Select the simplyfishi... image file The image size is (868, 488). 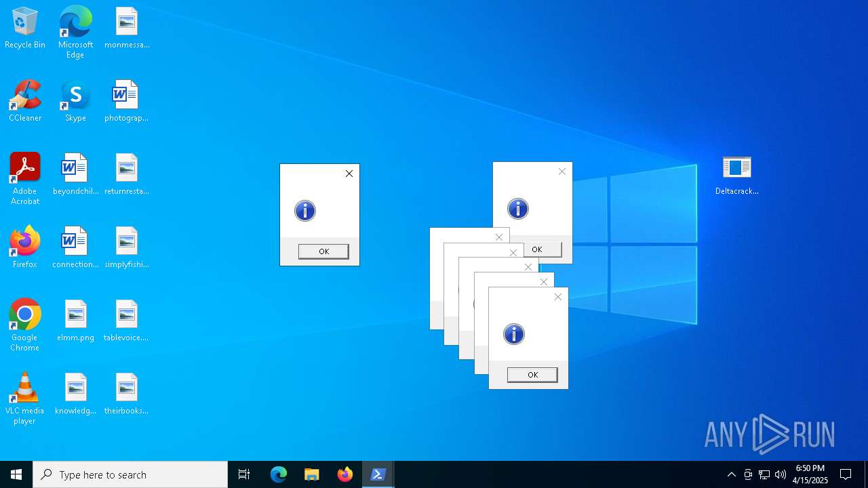point(127,248)
